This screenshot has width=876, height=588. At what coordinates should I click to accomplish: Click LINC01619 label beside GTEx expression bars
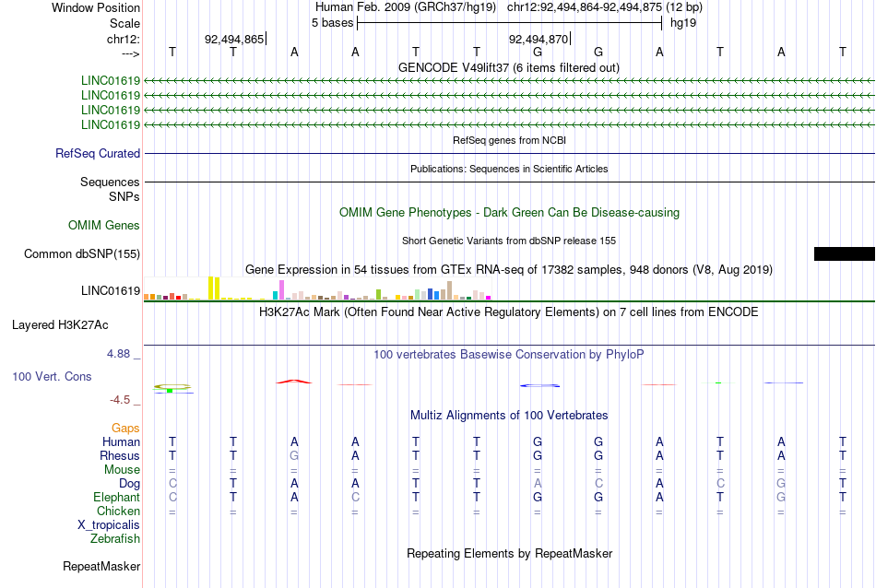pos(111,291)
